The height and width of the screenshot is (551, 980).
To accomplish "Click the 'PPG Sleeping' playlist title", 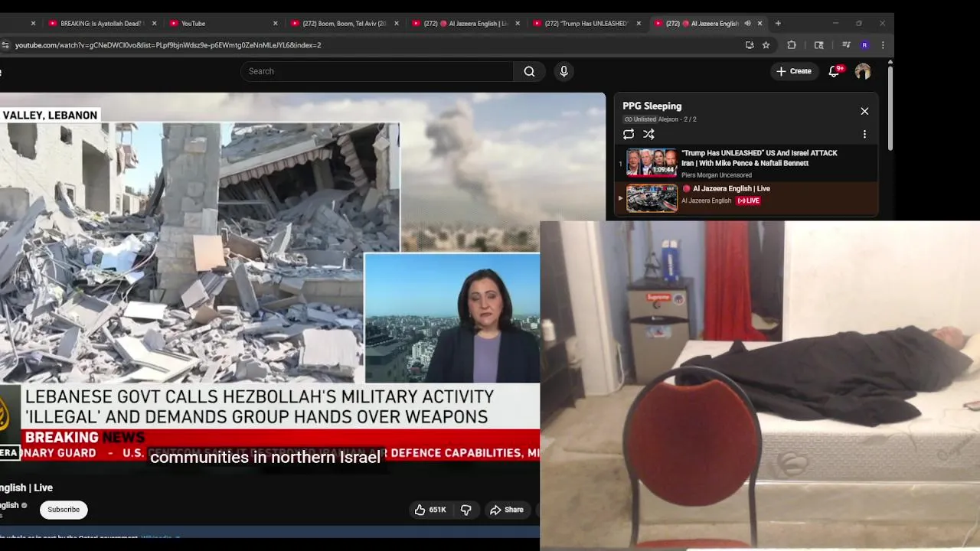I will pyautogui.click(x=652, y=106).
